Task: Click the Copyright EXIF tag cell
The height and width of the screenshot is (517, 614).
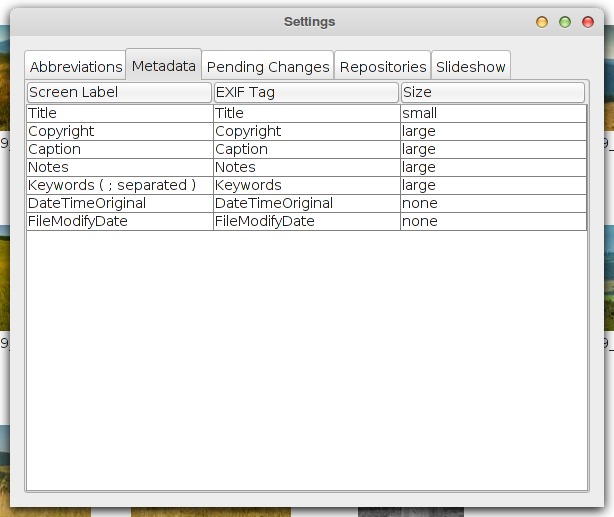Action: [307, 132]
